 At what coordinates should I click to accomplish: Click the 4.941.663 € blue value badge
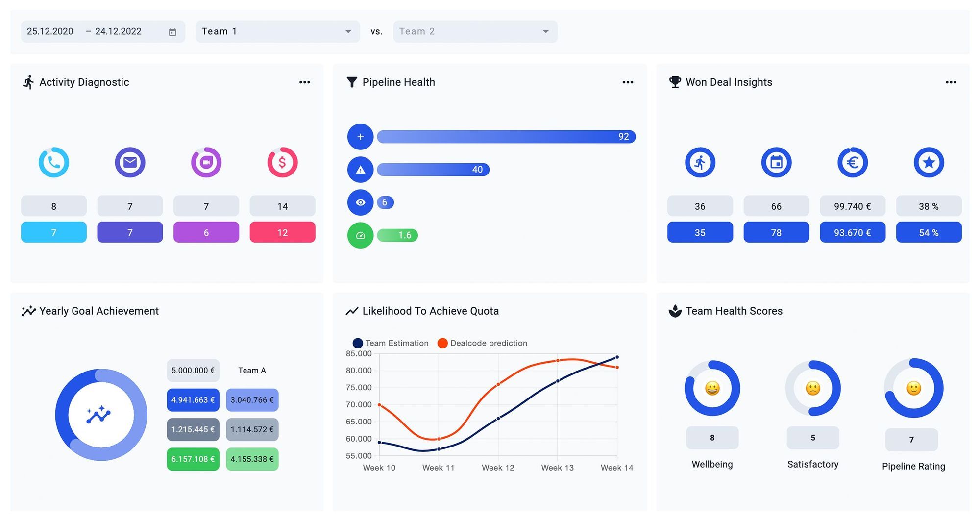(x=193, y=400)
